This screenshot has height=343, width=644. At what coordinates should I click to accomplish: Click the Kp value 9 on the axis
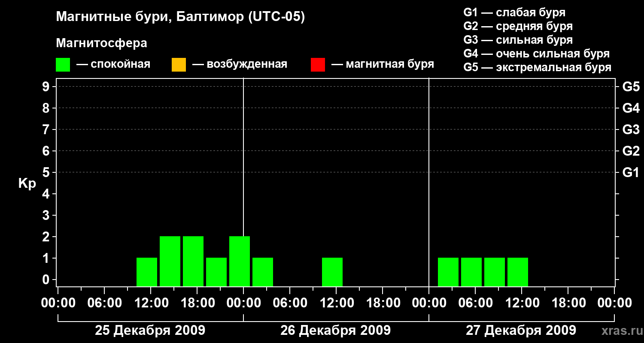pos(47,87)
